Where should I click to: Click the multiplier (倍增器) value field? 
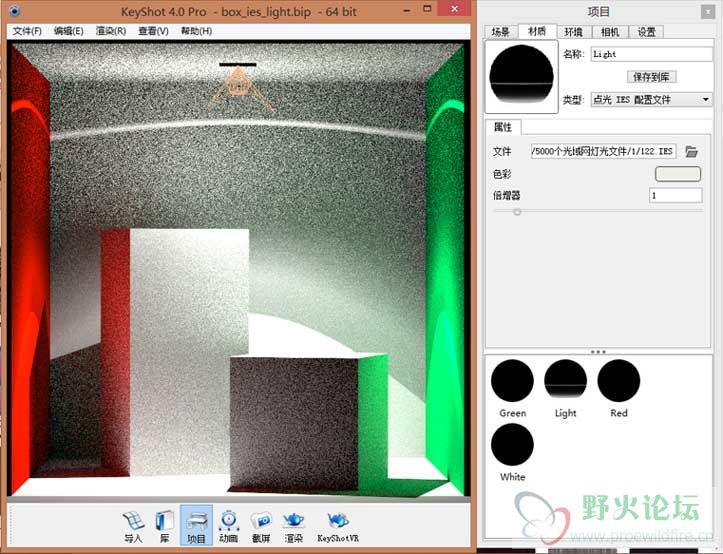(x=676, y=196)
